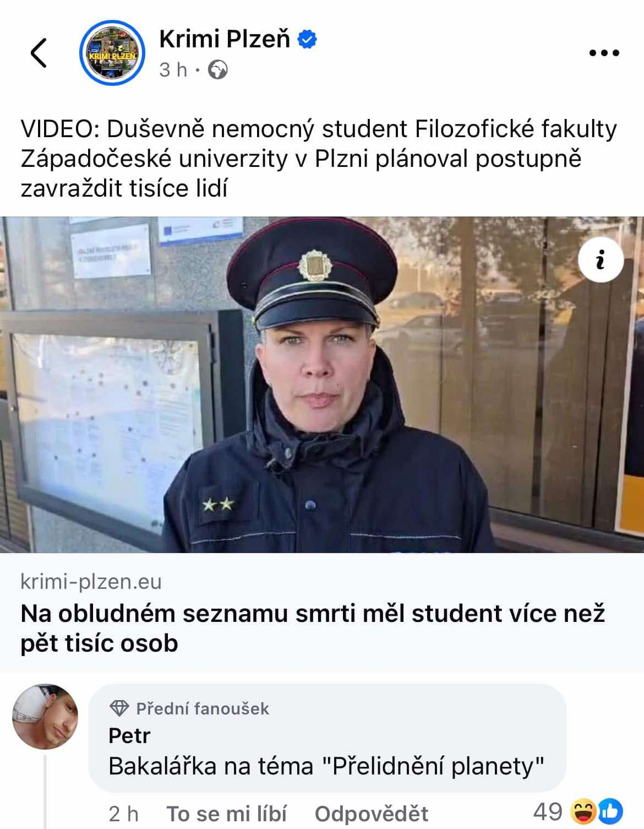Open the commenter name Petr
The height and width of the screenshot is (829, 644).
[x=129, y=735]
